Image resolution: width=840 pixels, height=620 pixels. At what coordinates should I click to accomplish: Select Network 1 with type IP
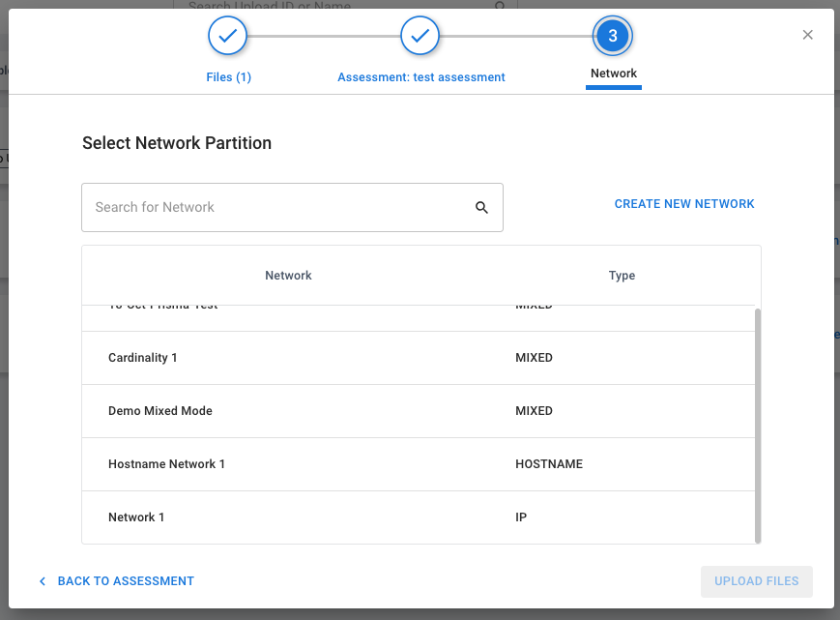[x=288, y=517]
